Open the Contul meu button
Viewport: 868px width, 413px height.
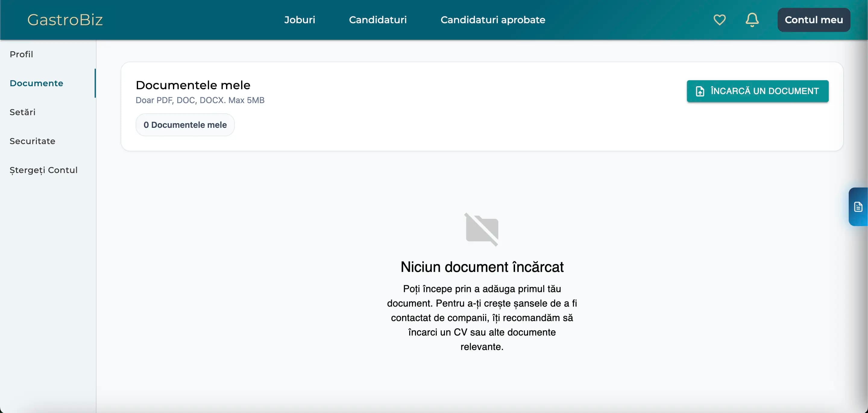pyautogui.click(x=814, y=20)
